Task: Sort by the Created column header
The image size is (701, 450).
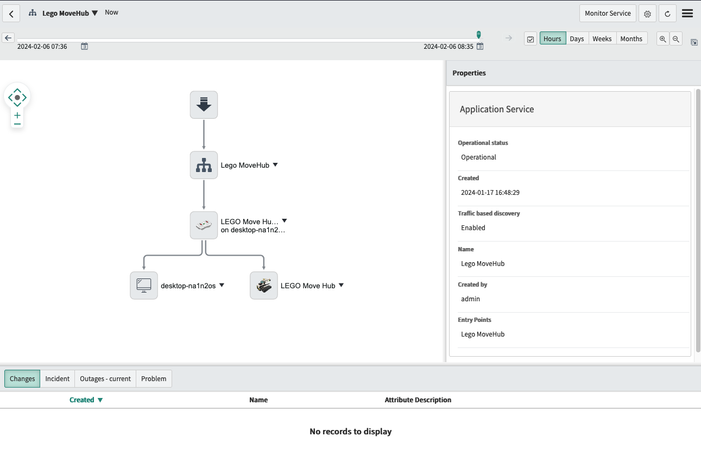Action: tap(86, 400)
